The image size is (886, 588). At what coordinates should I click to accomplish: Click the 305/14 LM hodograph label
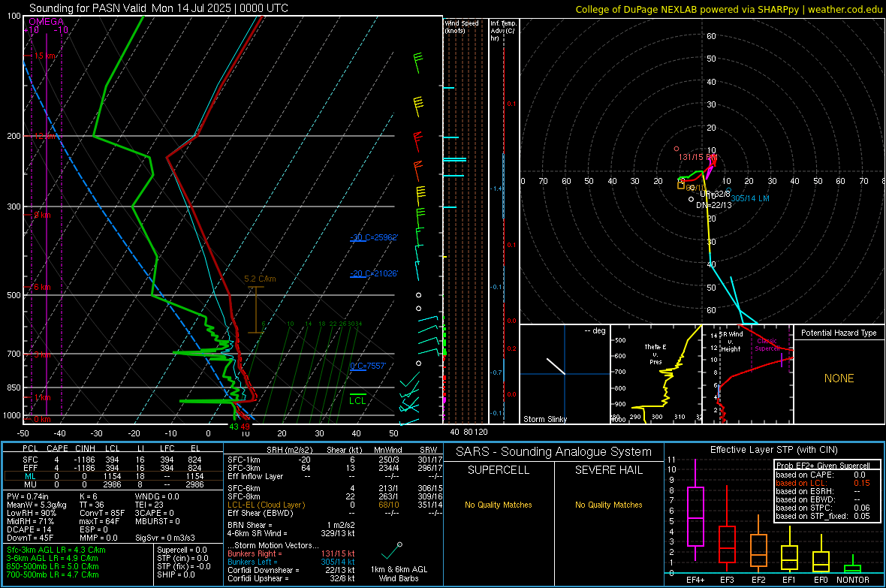(x=750, y=198)
